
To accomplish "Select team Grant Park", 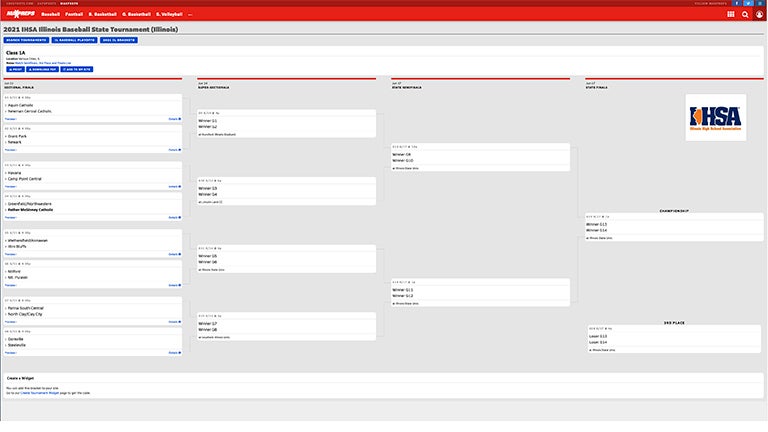I will point(17,136).
